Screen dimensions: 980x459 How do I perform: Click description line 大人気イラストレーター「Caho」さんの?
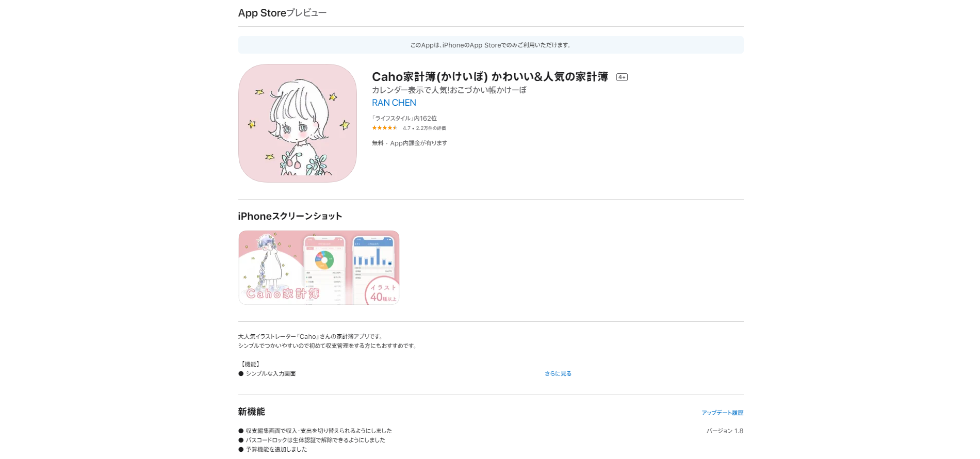[x=311, y=336]
